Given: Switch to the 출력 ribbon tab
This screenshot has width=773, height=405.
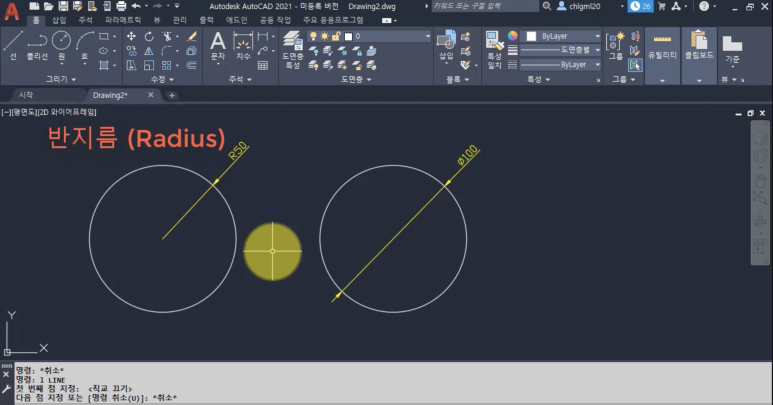Looking at the screenshot, I should [207, 20].
